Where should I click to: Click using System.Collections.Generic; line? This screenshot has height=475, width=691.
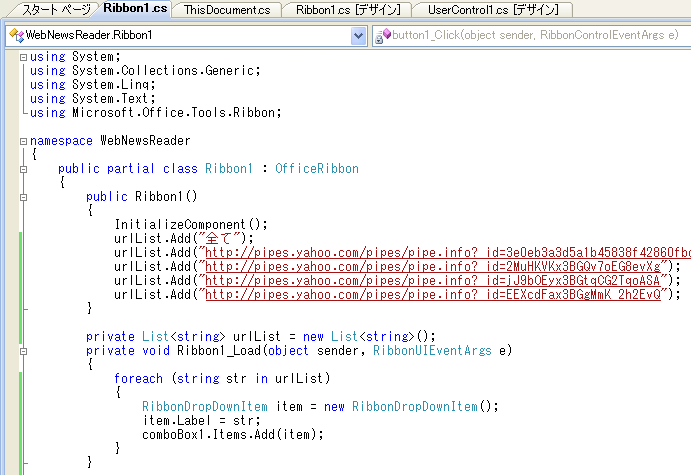(145, 71)
